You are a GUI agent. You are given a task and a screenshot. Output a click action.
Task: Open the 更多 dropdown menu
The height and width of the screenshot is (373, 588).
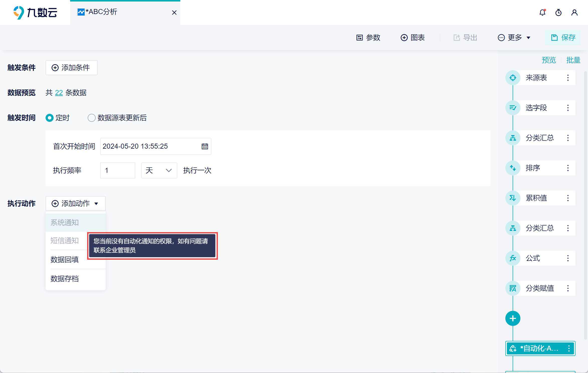pyautogui.click(x=514, y=38)
